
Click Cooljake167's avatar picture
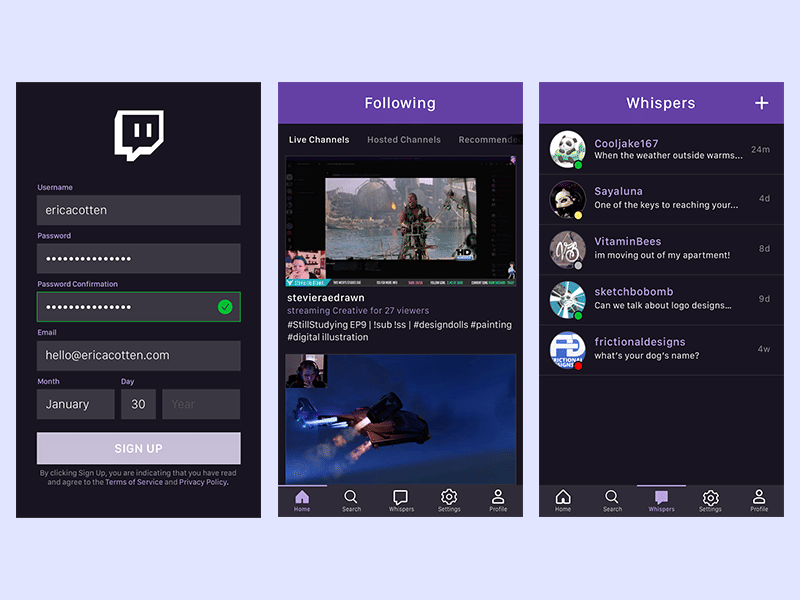[x=567, y=149]
